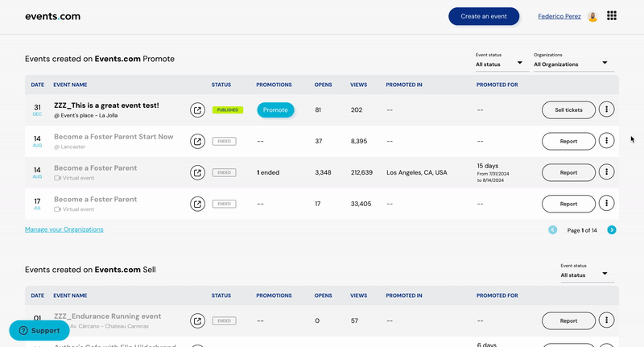Open external link for Become a Foster Parent Start Now
The height and width of the screenshot is (347, 644).
[197, 141]
